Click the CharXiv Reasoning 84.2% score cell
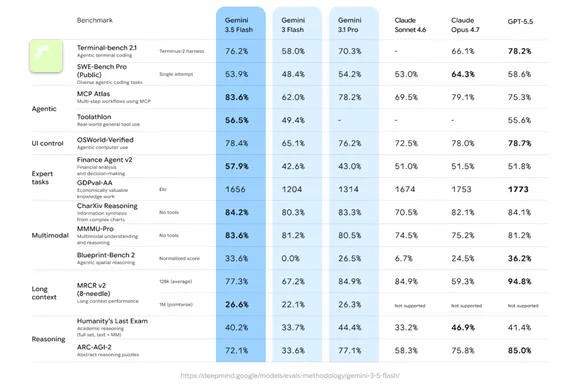This screenshot has width=585, height=385. tap(237, 213)
